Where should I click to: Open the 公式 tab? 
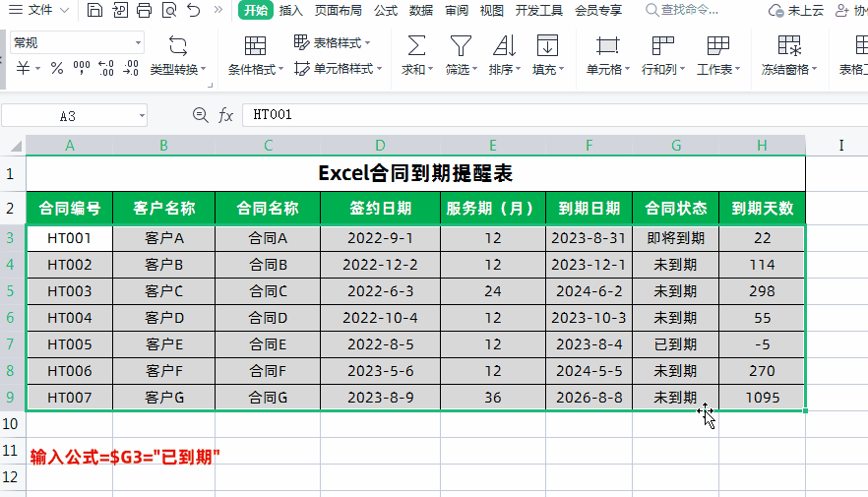tap(386, 11)
